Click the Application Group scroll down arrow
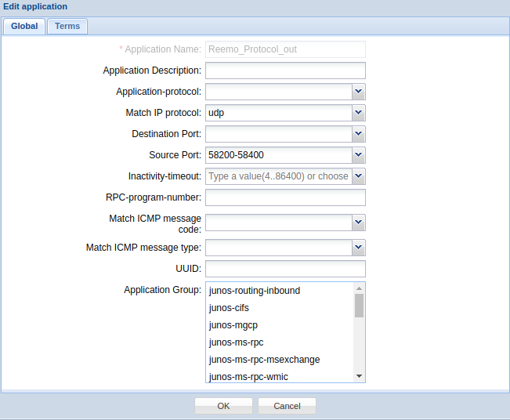Screen dimensions: 510x420 pos(359,376)
